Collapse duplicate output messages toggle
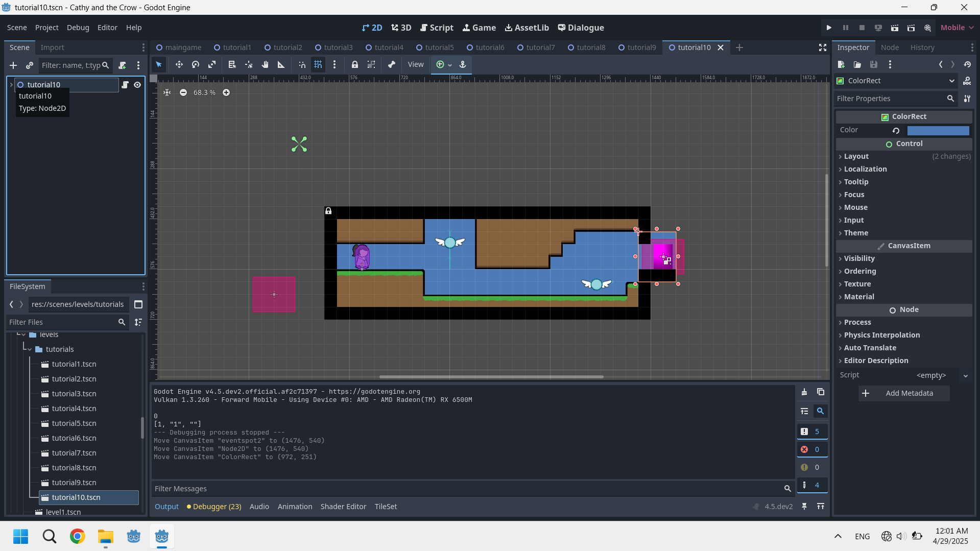The width and height of the screenshot is (980, 551). pyautogui.click(x=804, y=411)
